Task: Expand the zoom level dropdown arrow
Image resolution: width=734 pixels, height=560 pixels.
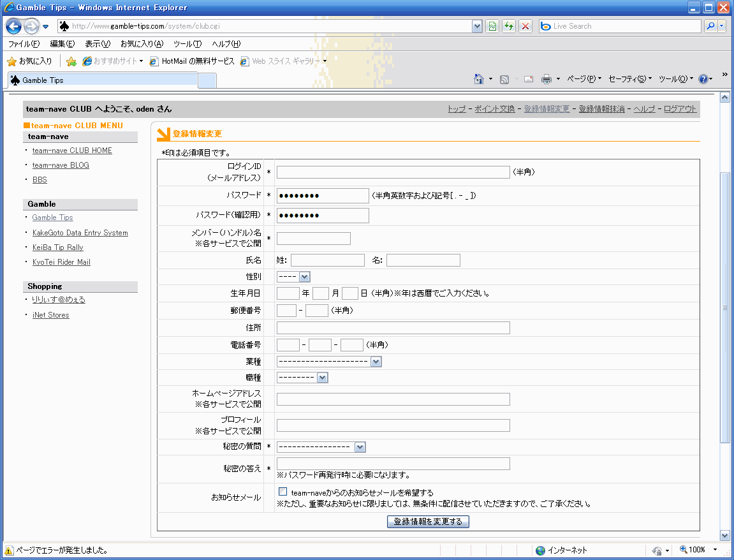Action: point(715,550)
